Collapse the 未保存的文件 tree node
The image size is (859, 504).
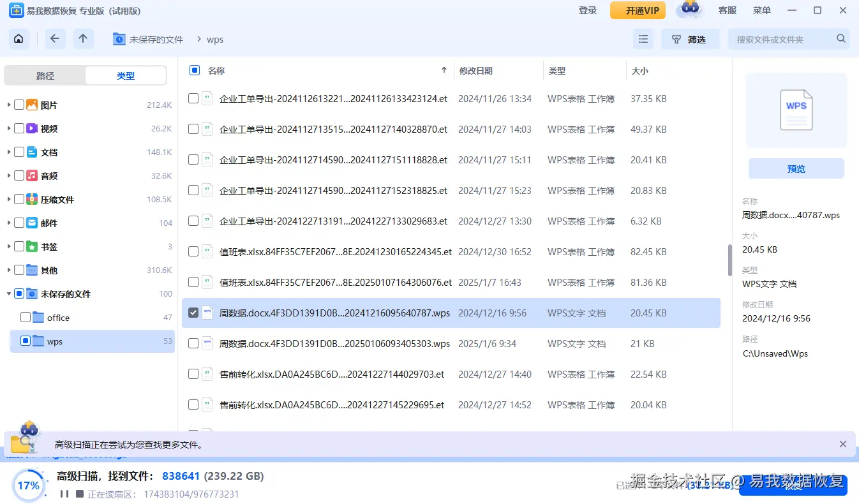click(x=9, y=293)
